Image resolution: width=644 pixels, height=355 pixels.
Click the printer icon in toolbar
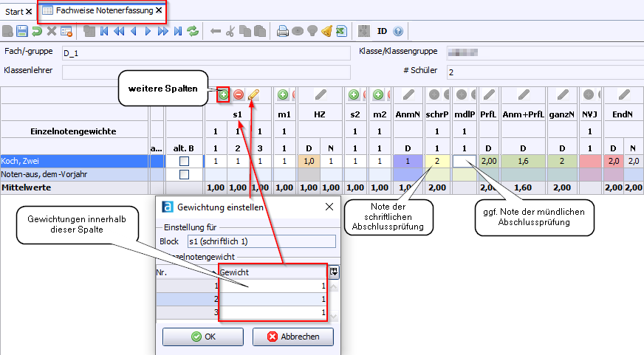[282, 31]
